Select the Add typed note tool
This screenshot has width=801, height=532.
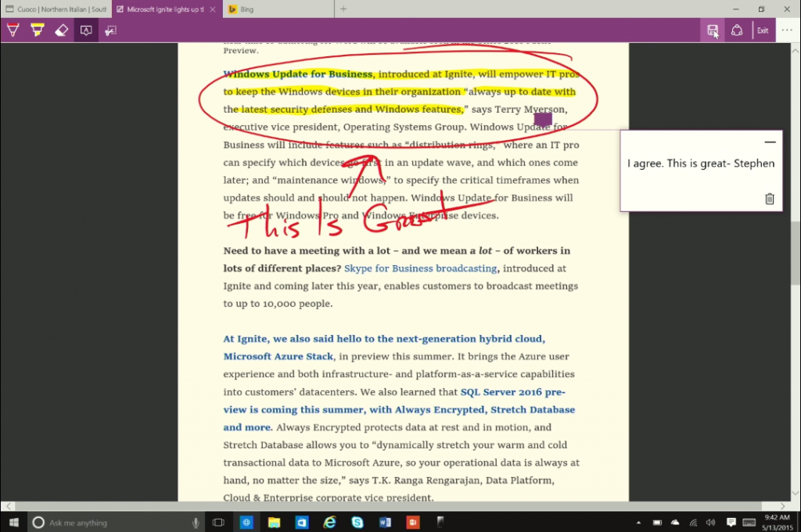pyautogui.click(x=86, y=31)
